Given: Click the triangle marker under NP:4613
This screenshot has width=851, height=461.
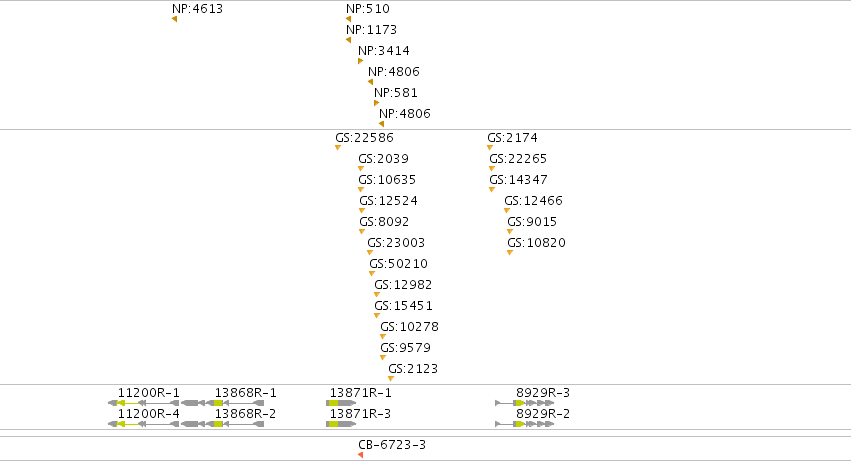Looking at the screenshot, I should [175, 19].
